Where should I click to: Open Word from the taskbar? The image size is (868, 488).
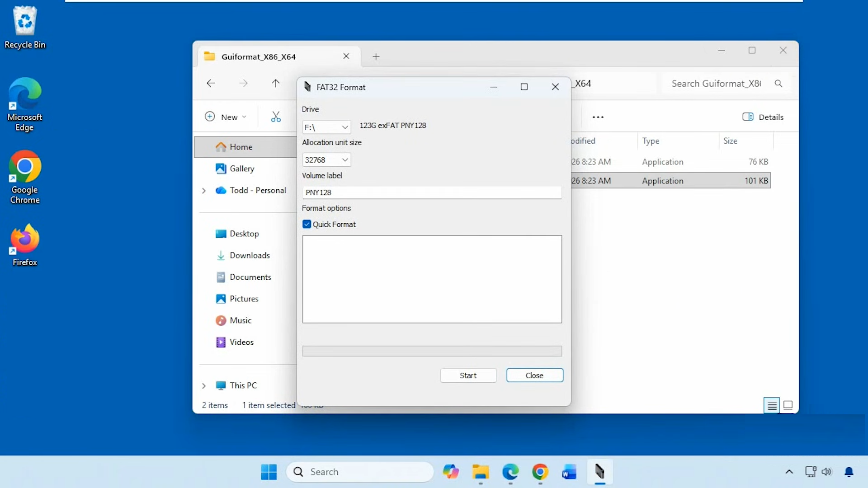[569, 472]
